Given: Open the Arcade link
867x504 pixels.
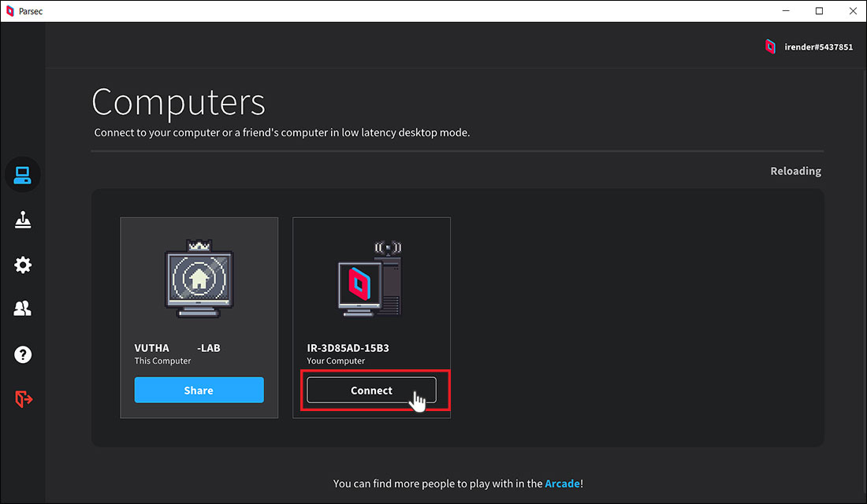Looking at the screenshot, I should tap(562, 484).
